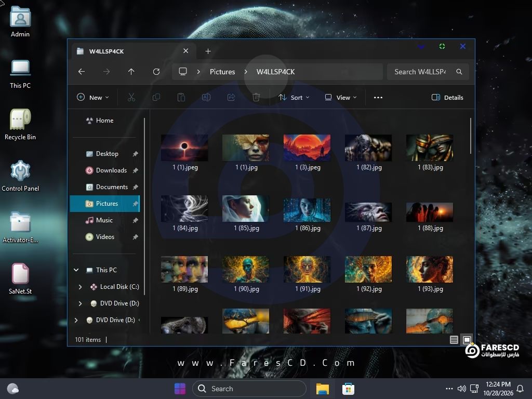
Task: Select the Activator folder on desktop
Action: [20, 228]
